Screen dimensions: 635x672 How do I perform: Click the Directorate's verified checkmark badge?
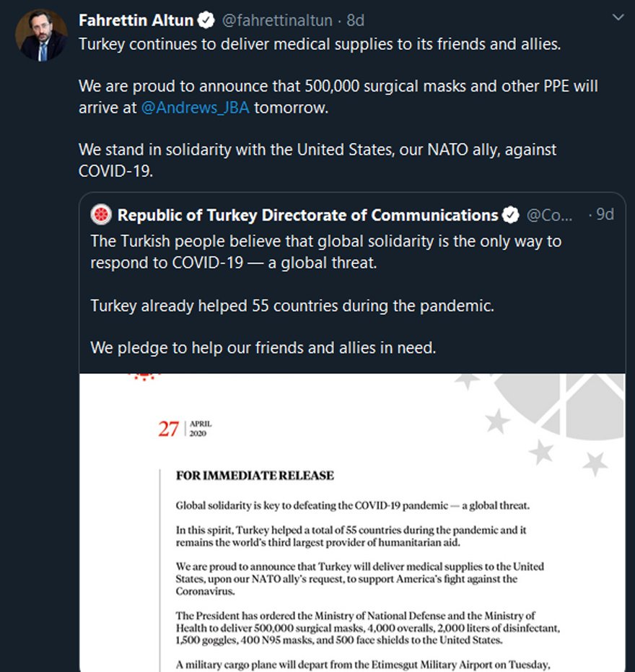point(510,215)
